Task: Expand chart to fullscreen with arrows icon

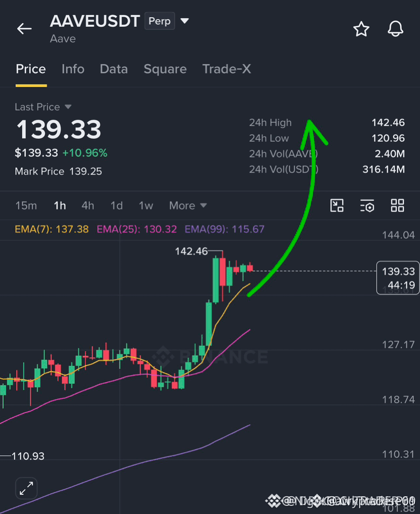Action: (x=26, y=488)
